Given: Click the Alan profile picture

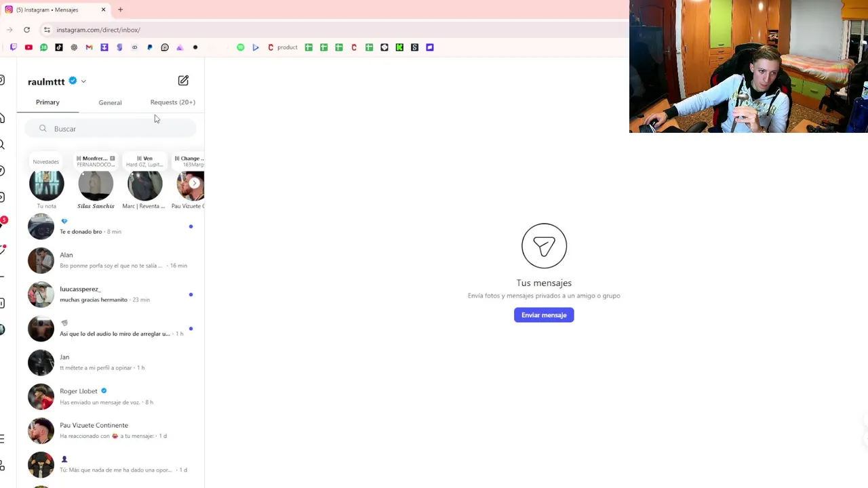Looking at the screenshot, I should tap(41, 260).
